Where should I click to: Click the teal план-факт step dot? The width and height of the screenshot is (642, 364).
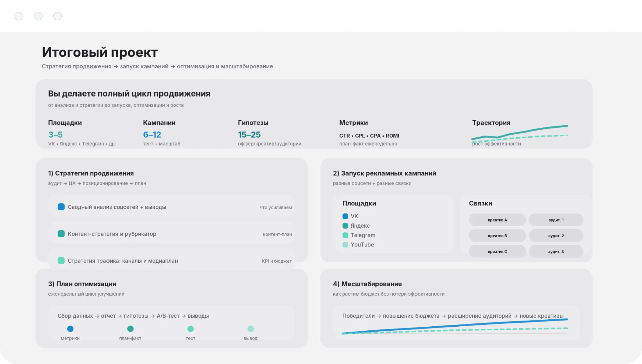pos(130,329)
